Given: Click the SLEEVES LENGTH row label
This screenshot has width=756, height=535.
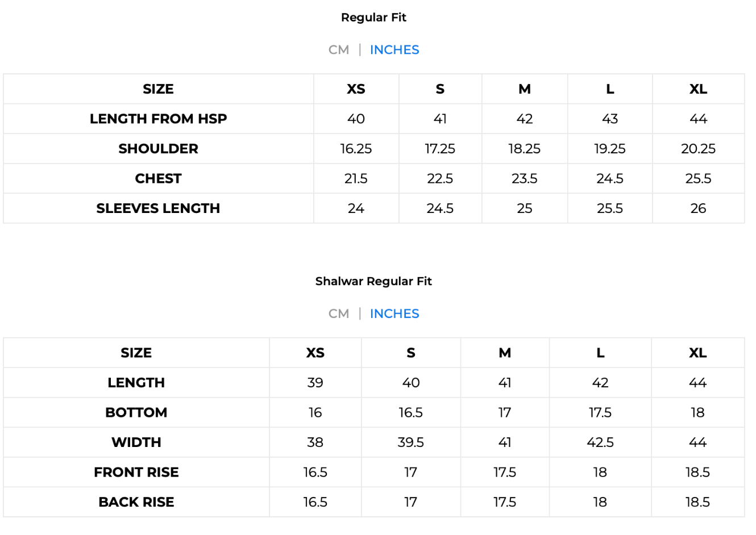Looking at the screenshot, I should (158, 208).
